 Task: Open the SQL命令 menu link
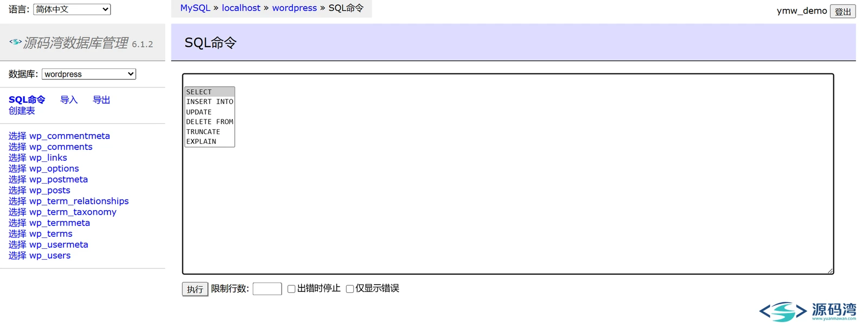pos(27,99)
